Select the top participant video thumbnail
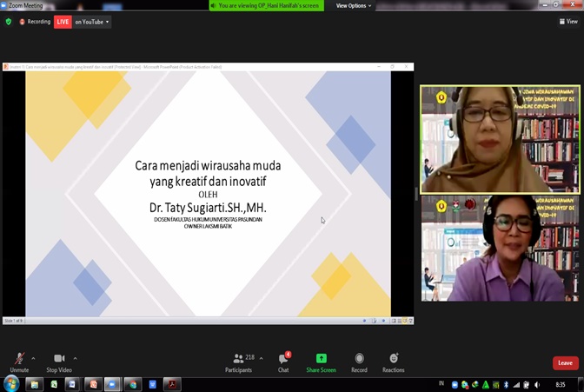This screenshot has height=392, width=584. click(500, 139)
